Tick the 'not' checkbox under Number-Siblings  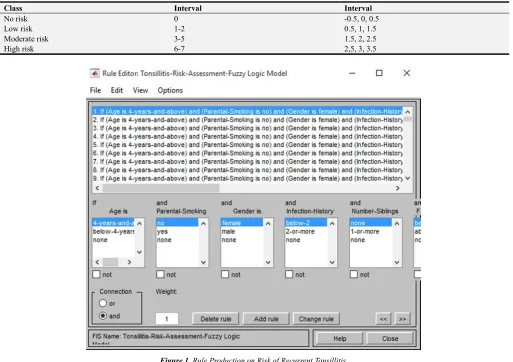pos(354,274)
